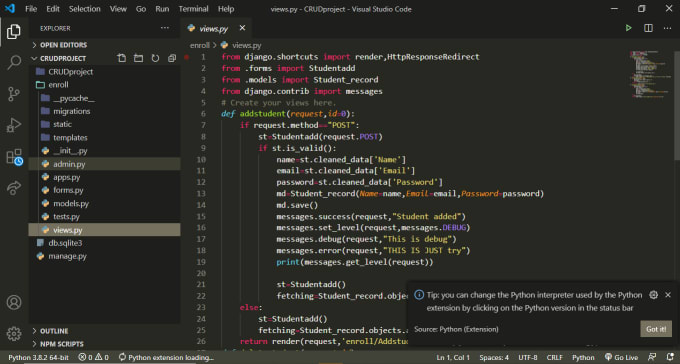The width and height of the screenshot is (680, 364).
Task: Open Run and Debug view
Action: tap(14, 125)
